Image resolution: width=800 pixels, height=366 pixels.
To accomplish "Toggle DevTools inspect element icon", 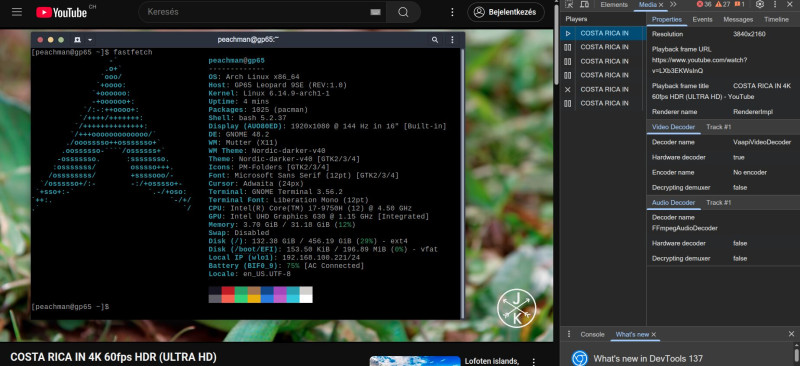I will pyautogui.click(x=569, y=5).
